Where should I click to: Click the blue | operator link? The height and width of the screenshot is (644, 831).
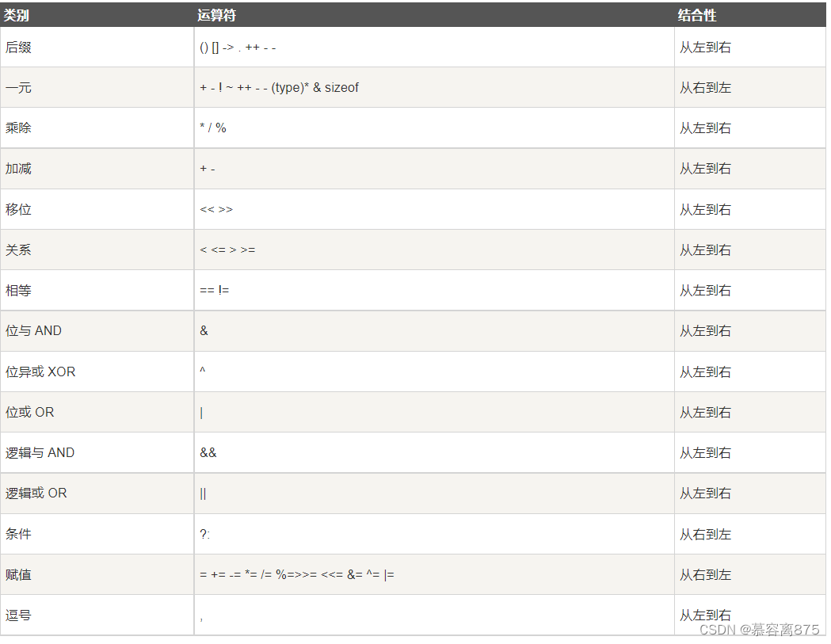[201, 413]
